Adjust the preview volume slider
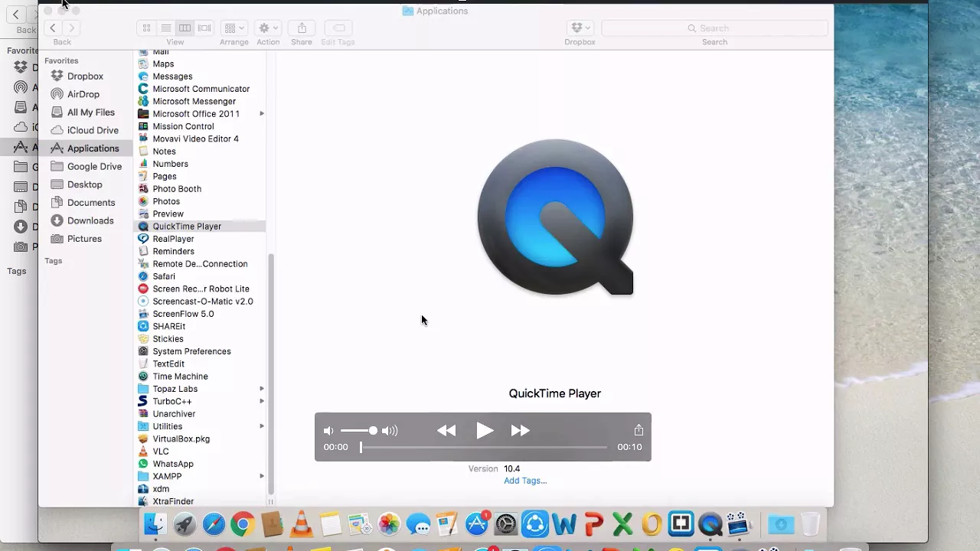Screen dimensions: 980x551 [358, 431]
